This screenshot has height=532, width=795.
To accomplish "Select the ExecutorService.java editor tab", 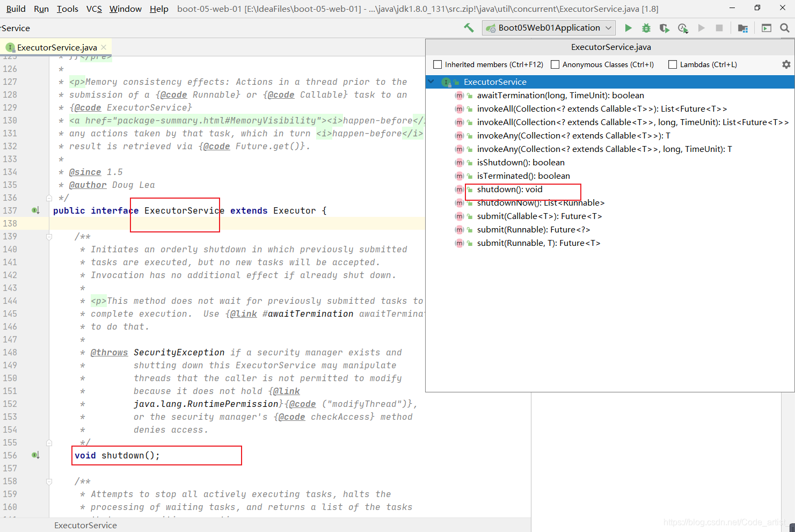I will pyautogui.click(x=56, y=47).
